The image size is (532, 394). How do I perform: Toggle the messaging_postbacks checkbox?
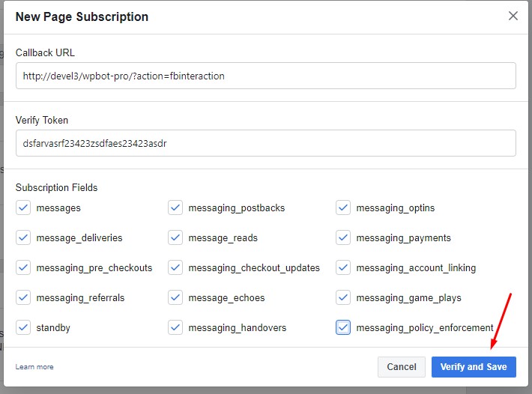point(175,207)
